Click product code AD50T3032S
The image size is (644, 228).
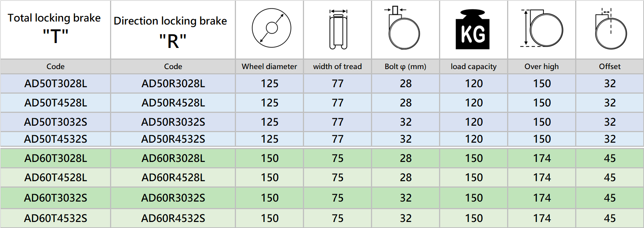point(56,122)
